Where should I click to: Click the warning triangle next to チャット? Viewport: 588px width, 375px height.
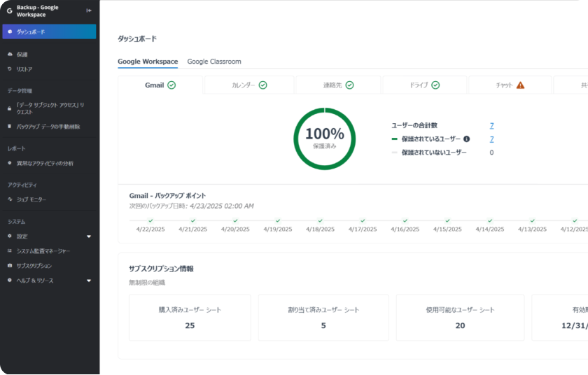click(x=521, y=85)
